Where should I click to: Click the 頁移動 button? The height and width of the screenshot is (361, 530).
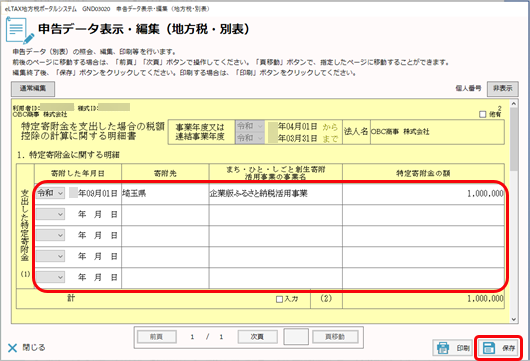[x=335, y=337]
